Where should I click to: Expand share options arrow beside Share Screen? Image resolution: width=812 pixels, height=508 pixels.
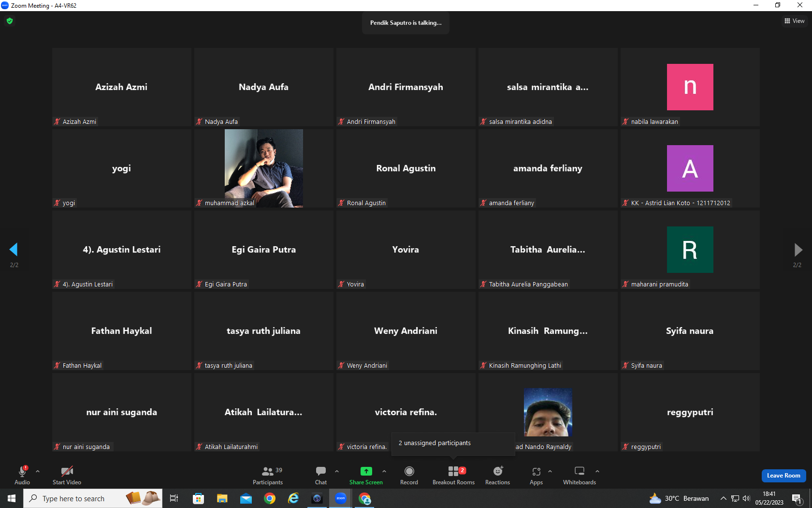(x=384, y=471)
